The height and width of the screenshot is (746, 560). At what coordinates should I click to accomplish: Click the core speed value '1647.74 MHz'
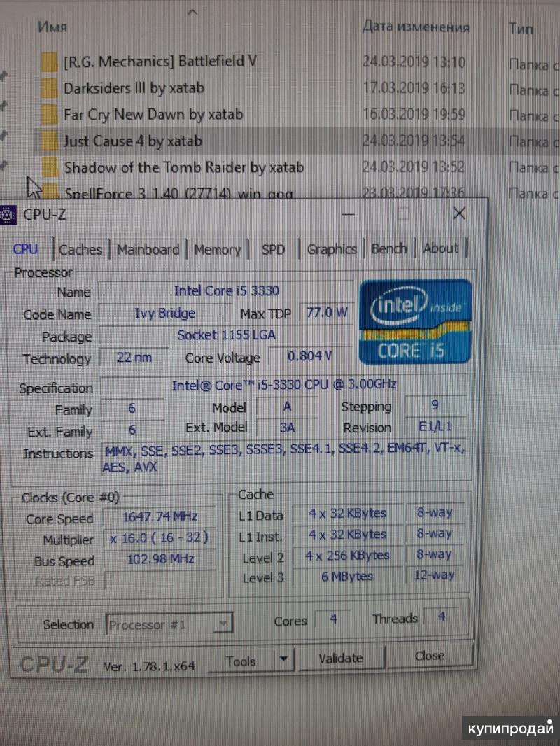(160, 516)
